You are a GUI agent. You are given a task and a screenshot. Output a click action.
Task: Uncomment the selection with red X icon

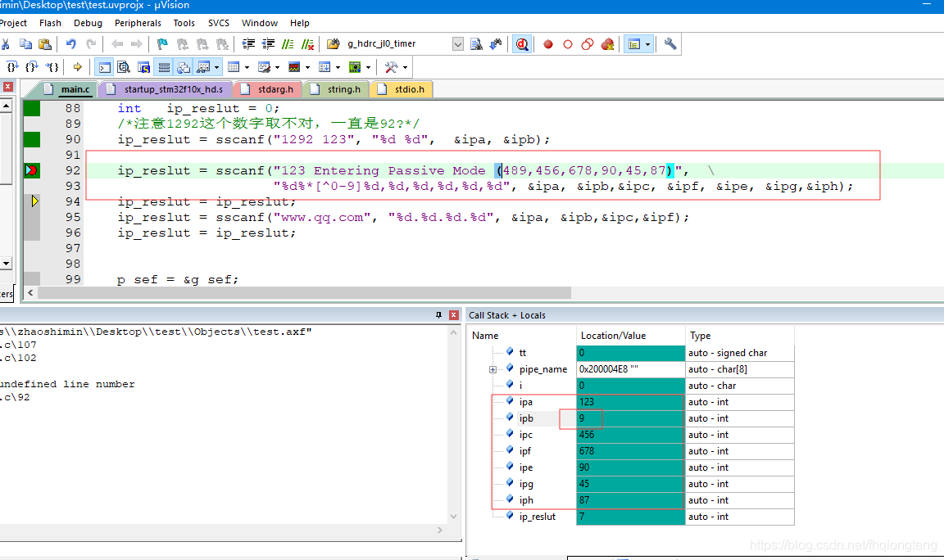[307, 44]
